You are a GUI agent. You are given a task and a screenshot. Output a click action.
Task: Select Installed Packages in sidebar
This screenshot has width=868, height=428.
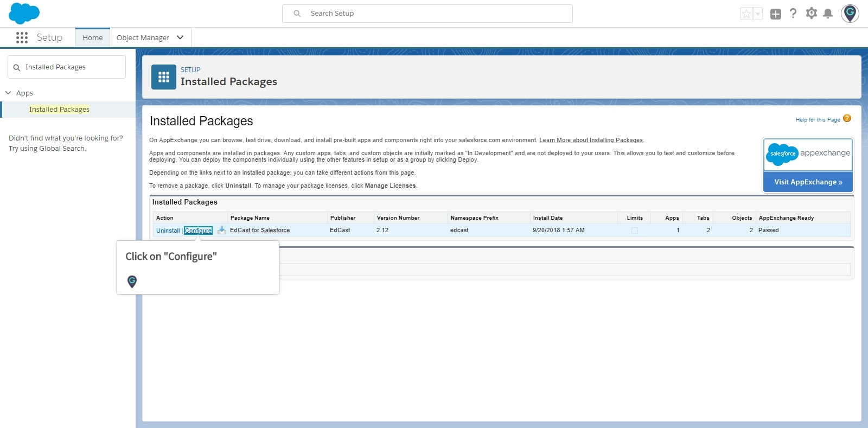pos(59,109)
